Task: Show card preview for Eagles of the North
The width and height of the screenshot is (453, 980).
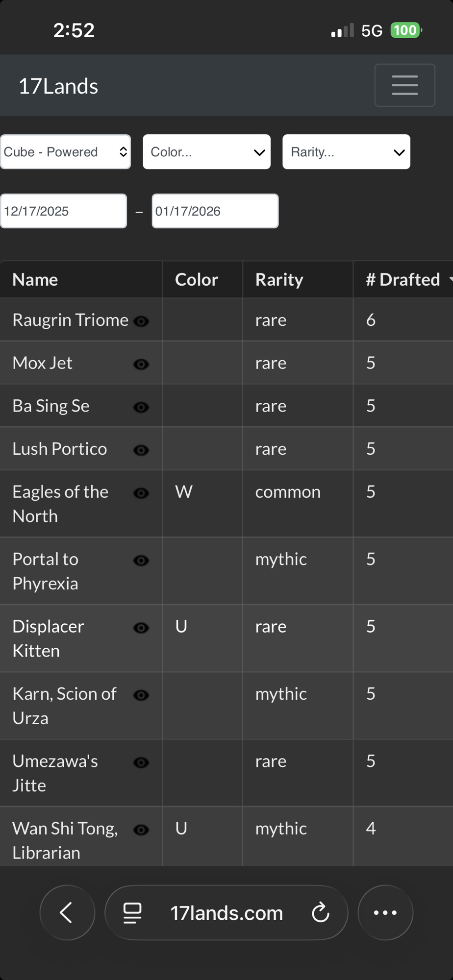Action: coord(141,493)
